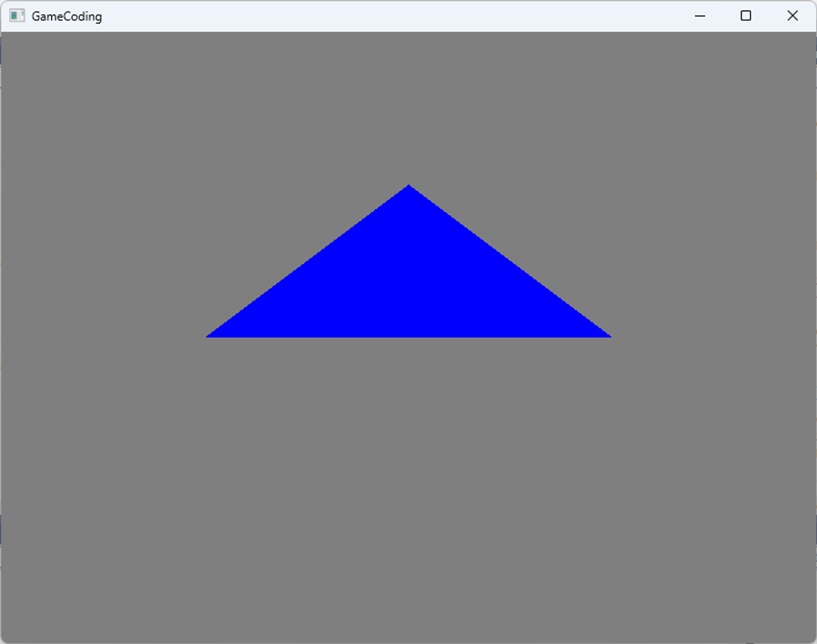The width and height of the screenshot is (817, 644).
Task: Click the midpoint of the triangle's bottom edge
Action: [408, 336]
